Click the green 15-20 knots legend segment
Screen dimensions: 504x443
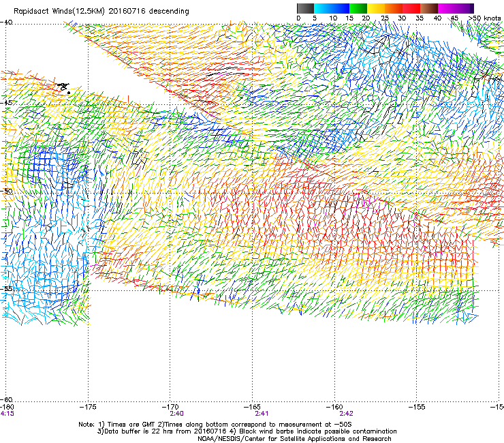(x=358, y=8)
